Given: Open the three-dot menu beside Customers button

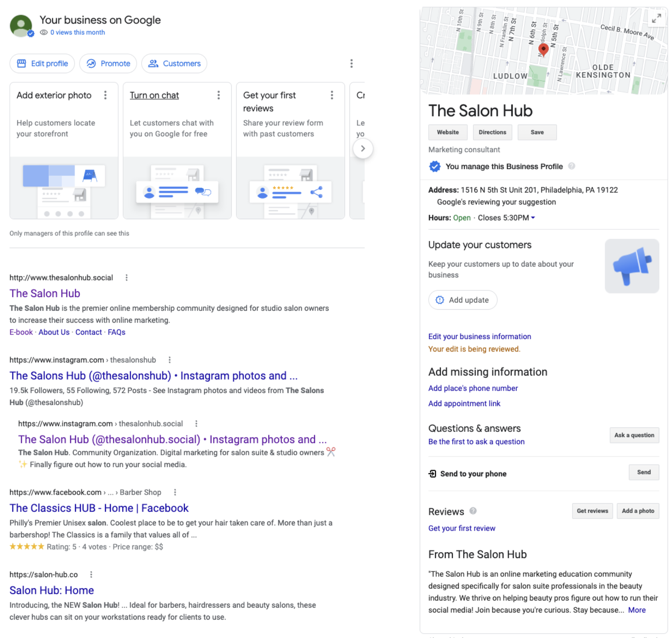Looking at the screenshot, I should tap(351, 63).
